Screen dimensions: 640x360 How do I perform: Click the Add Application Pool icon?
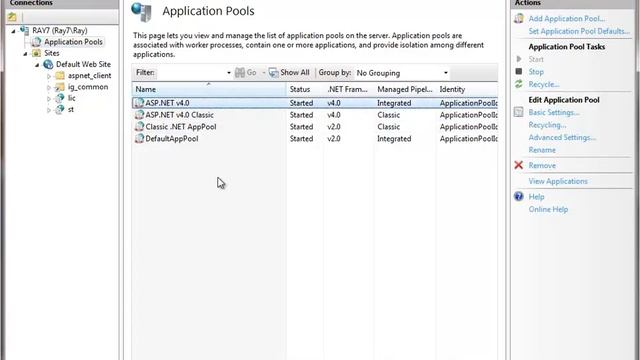pos(519,18)
